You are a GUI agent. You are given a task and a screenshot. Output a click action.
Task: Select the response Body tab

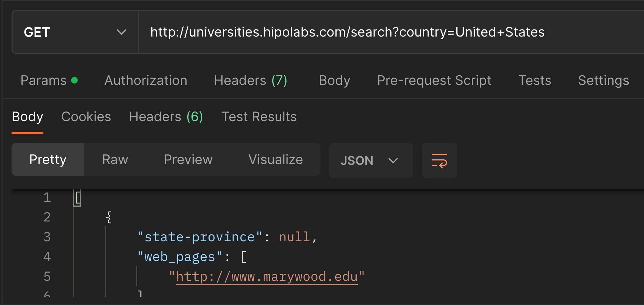(x=27, y=117)
